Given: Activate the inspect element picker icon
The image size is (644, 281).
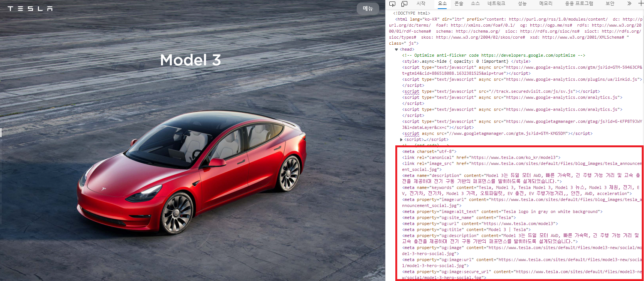Looking at the screenshot, I should (392, 4).
